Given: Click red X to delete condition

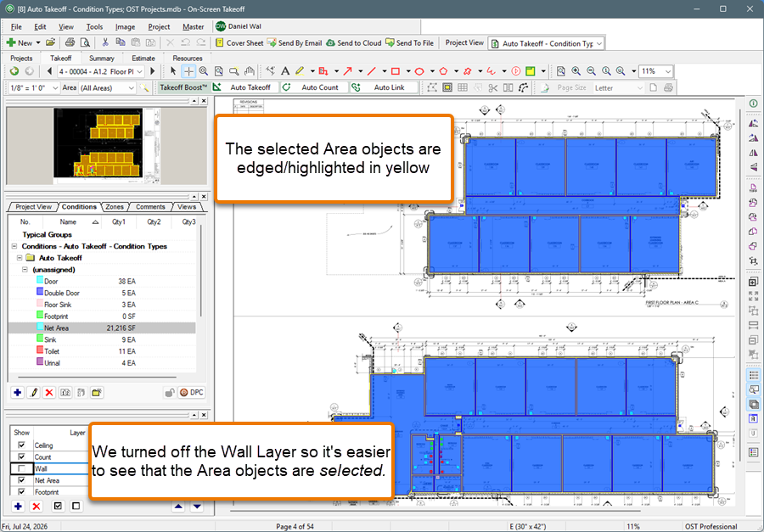Looking at the screenshot, I should [48, 392].
